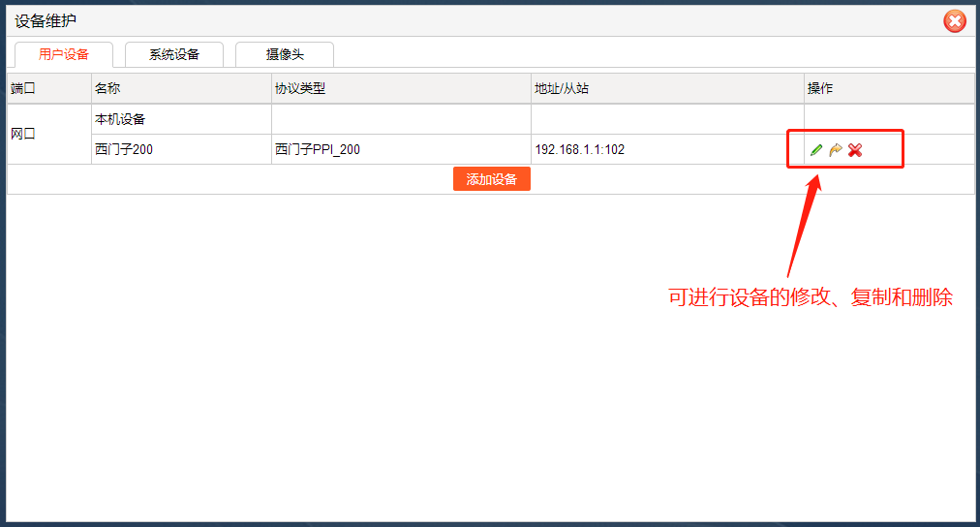Screen dimensions: 980x527
Task: Close the 设备维护 dialog
Action: (955, 20)
